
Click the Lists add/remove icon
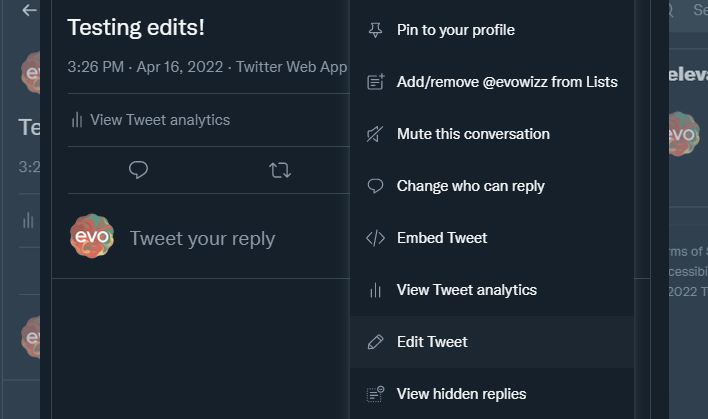click(x=375, y=82)
